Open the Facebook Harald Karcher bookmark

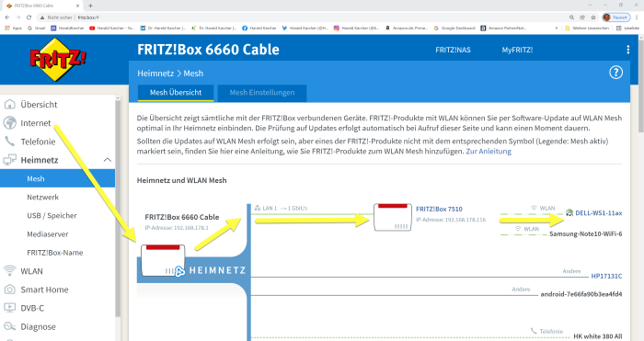click(259, 28)
